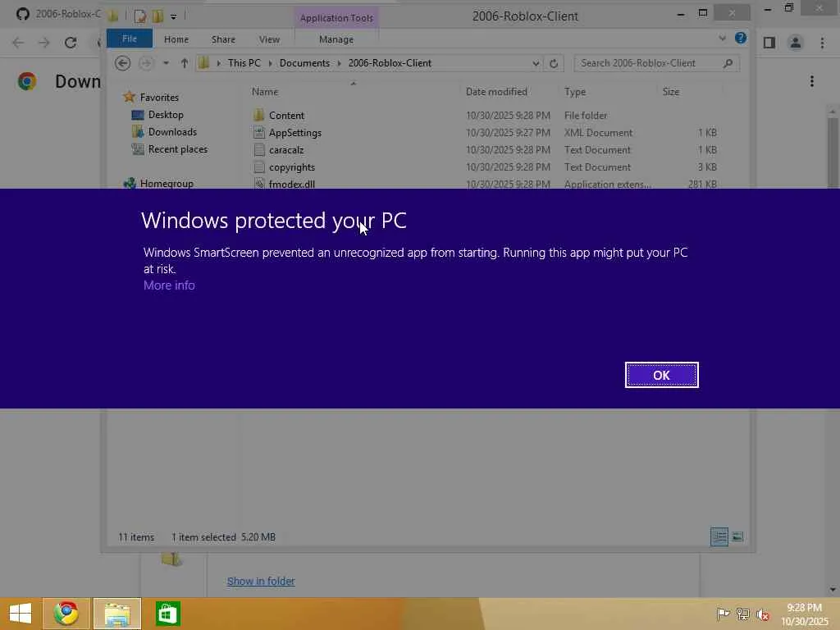Open the Quick Access Toolbar dropdown arrow
The height and width of the screenshot is (630, 840).
click(x=174, y=16)
